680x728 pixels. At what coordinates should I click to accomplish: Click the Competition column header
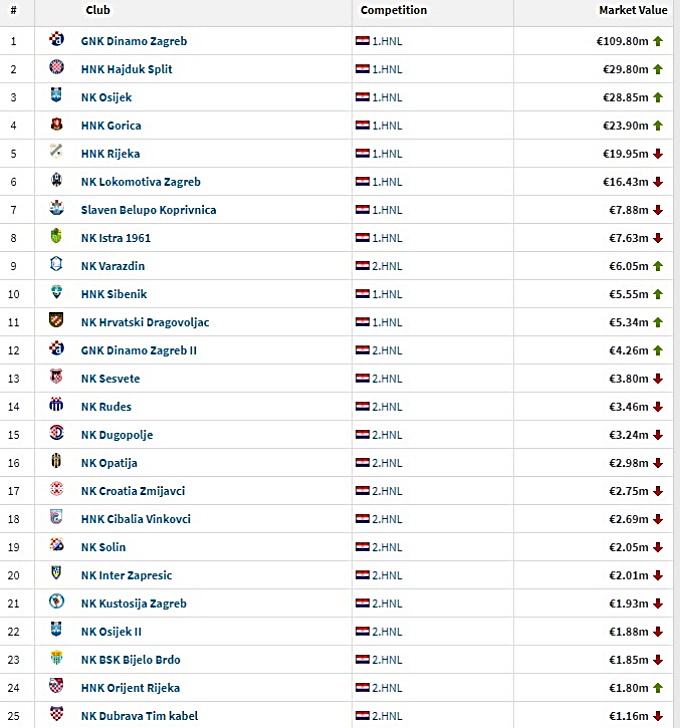(393, 10)
